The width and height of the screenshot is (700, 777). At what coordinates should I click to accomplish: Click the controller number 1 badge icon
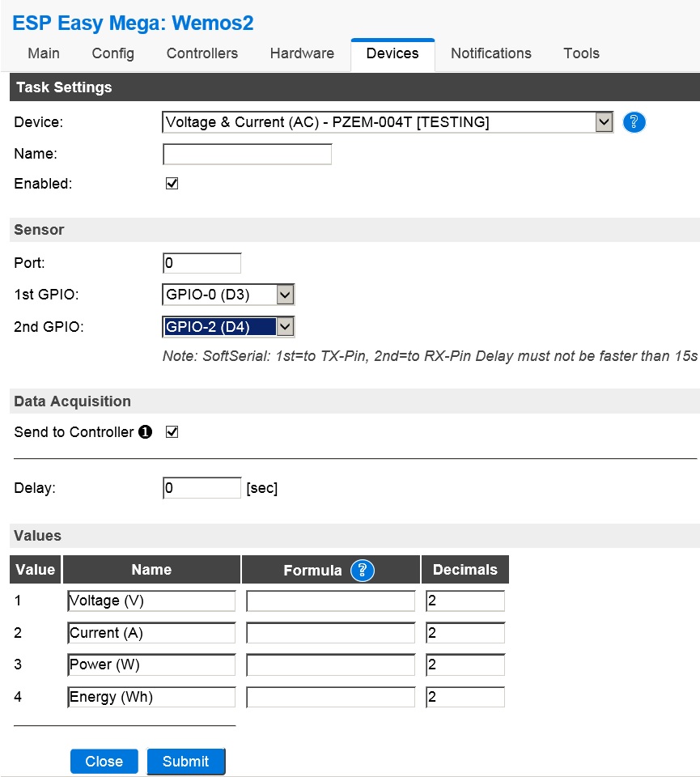145,432
